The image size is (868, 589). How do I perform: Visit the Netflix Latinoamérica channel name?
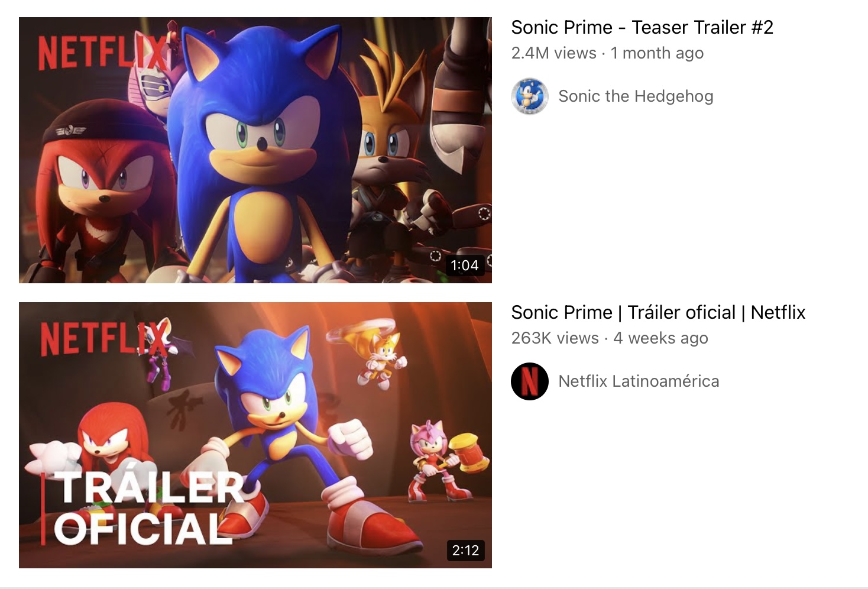tap(639, 381)
